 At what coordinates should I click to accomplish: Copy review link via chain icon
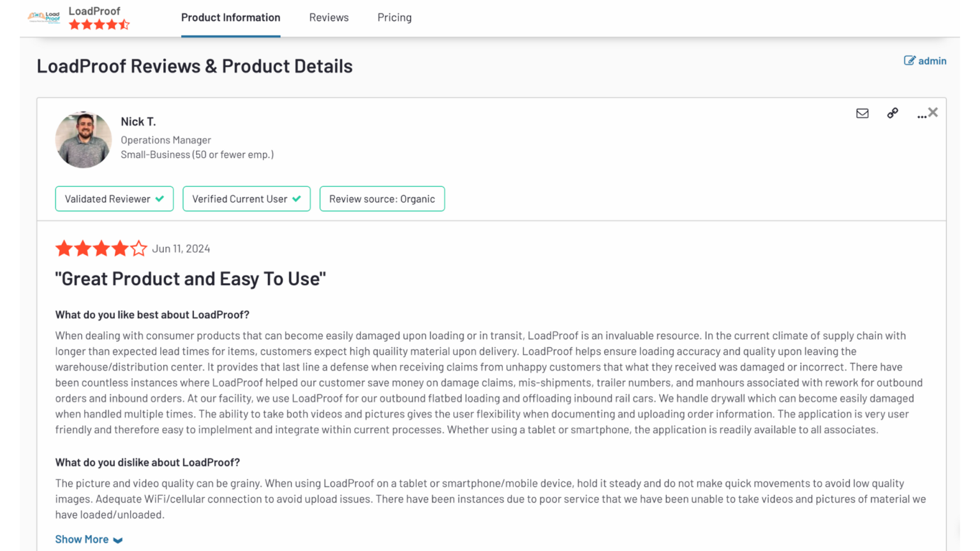pos(893,113)
